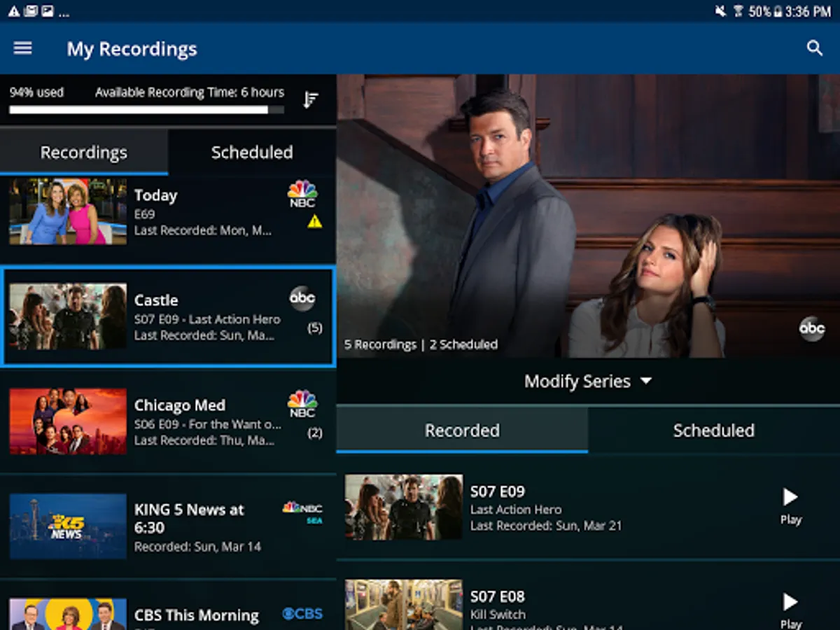Play Castle episode S07 E09
840x630 pixels.
[790, 506]
